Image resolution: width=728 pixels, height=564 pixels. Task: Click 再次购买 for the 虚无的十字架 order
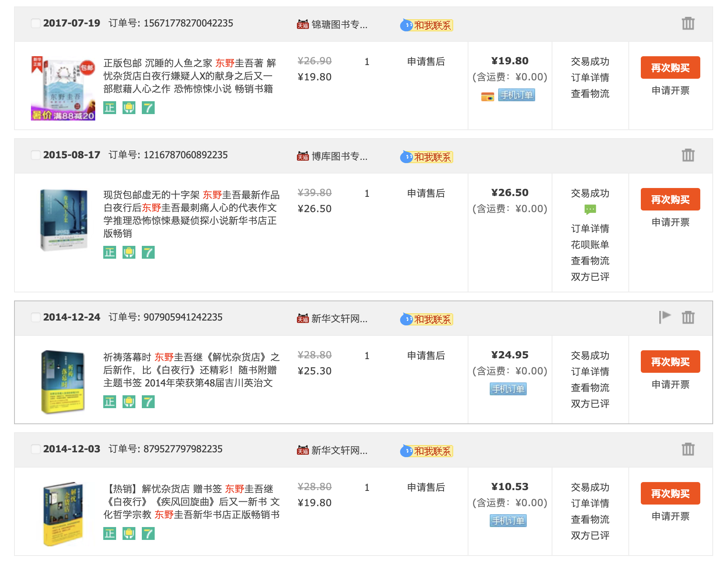pos(670,199)
